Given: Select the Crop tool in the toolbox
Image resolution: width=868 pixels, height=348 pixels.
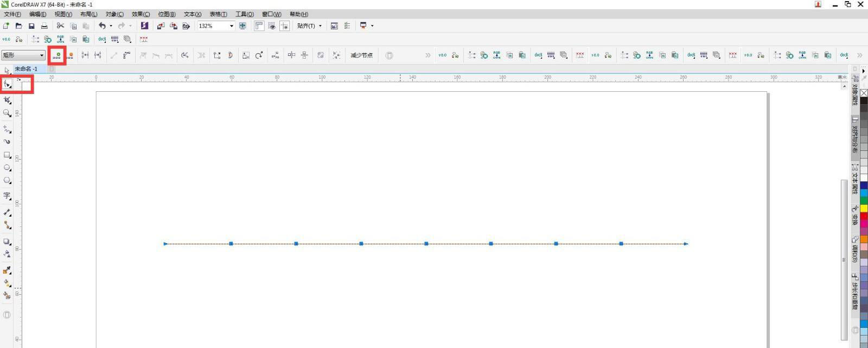Looking at the screenshot, I should 7,100.
